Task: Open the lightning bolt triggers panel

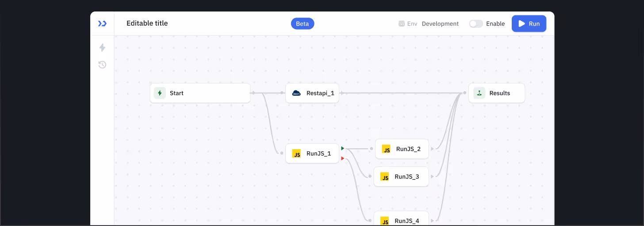Action: click(x=102, y=48)
